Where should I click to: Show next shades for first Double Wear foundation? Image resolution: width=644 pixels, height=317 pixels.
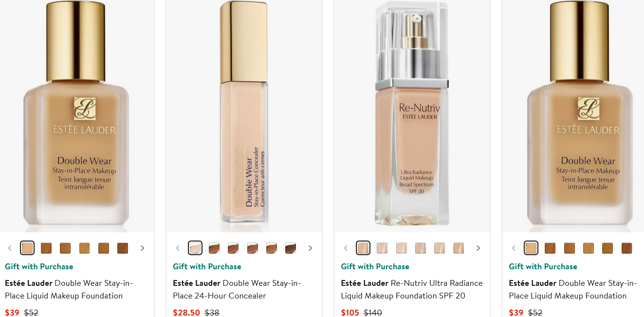(142, 248)
